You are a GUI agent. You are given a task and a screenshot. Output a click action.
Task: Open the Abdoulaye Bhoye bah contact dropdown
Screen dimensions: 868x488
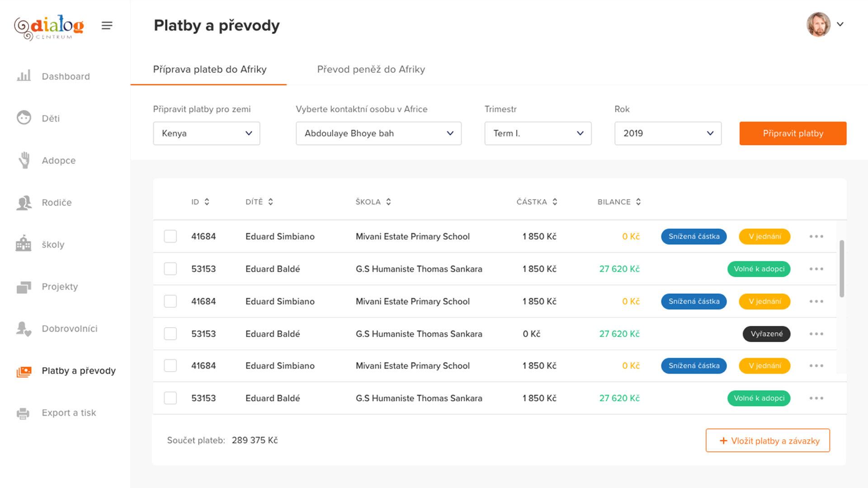tap(378, 133)
